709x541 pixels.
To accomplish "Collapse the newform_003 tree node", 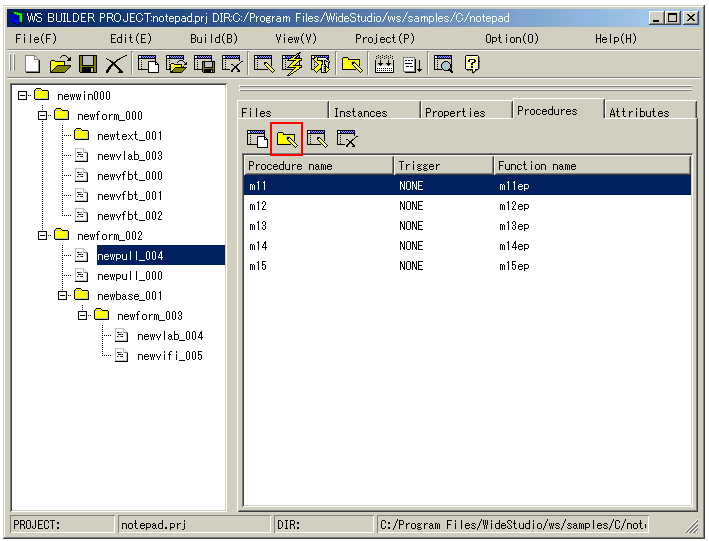I will [82, 315].
